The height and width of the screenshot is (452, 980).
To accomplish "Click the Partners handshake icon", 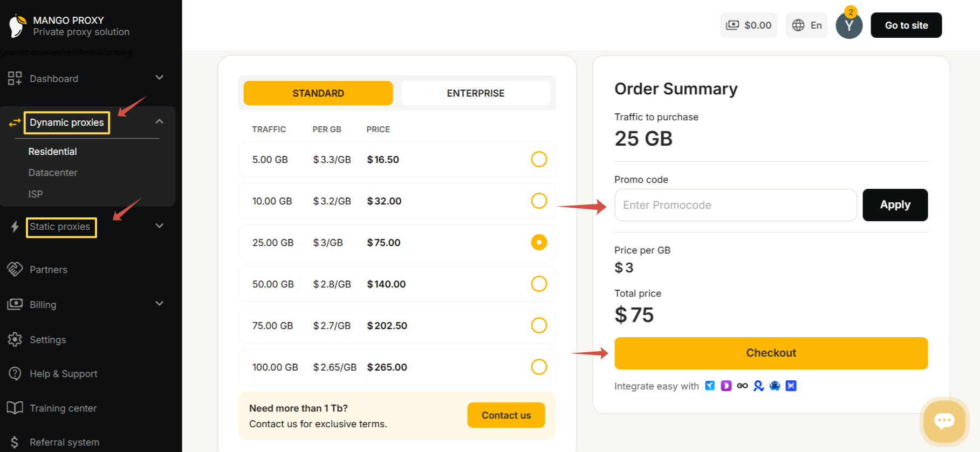I will click(15, 269).
